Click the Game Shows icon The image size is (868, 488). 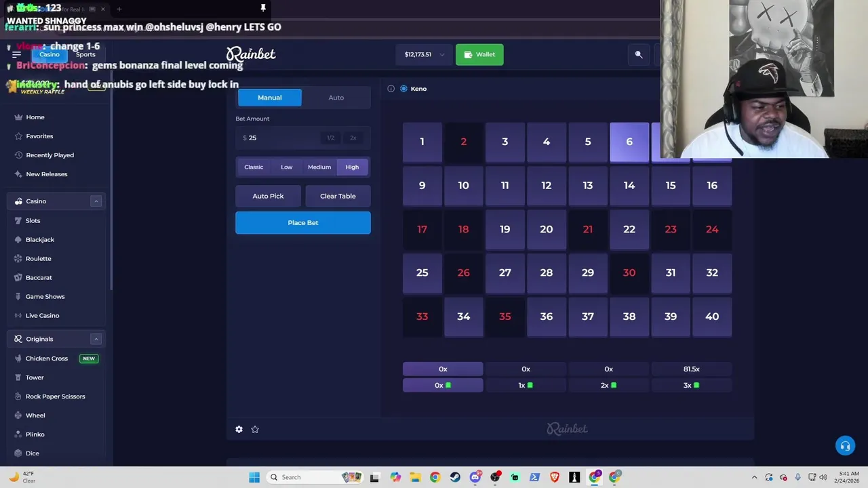[18, 296]
